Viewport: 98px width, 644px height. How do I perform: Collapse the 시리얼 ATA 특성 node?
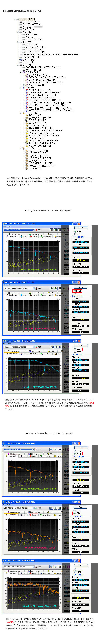[21, 72]
